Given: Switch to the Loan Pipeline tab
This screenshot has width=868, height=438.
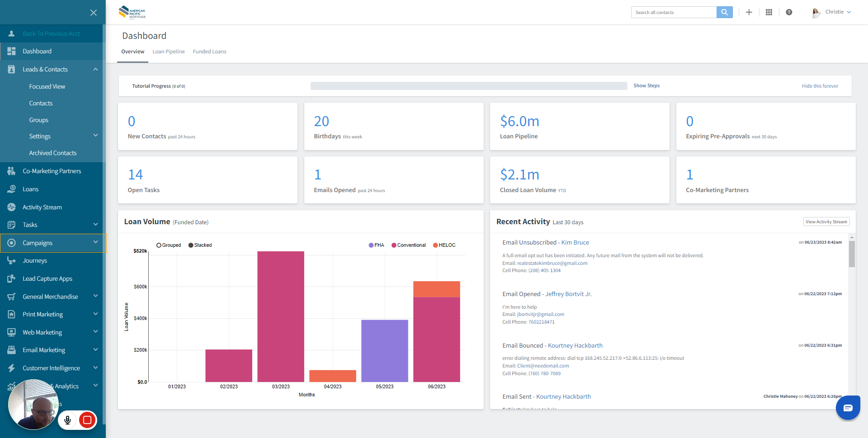Looking at the screenshot, I should point(169,52).
